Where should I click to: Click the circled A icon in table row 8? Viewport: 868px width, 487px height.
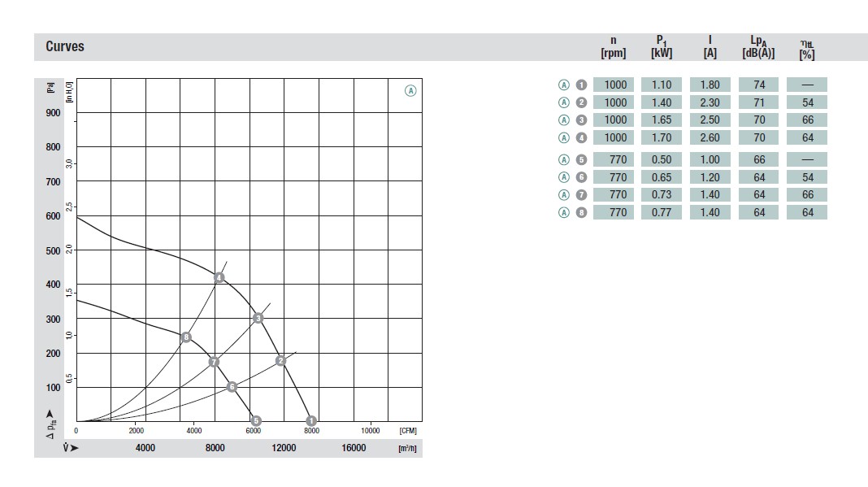coord(563,212)
